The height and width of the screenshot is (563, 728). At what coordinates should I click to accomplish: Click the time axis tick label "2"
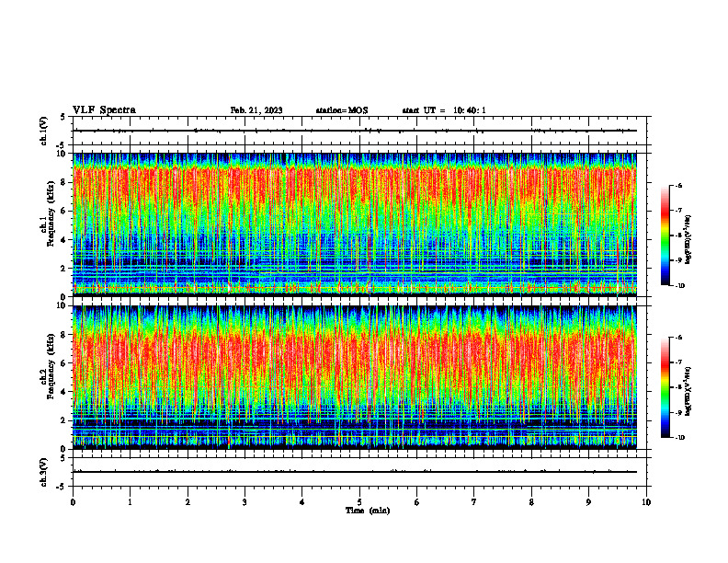tap(188, 502)
